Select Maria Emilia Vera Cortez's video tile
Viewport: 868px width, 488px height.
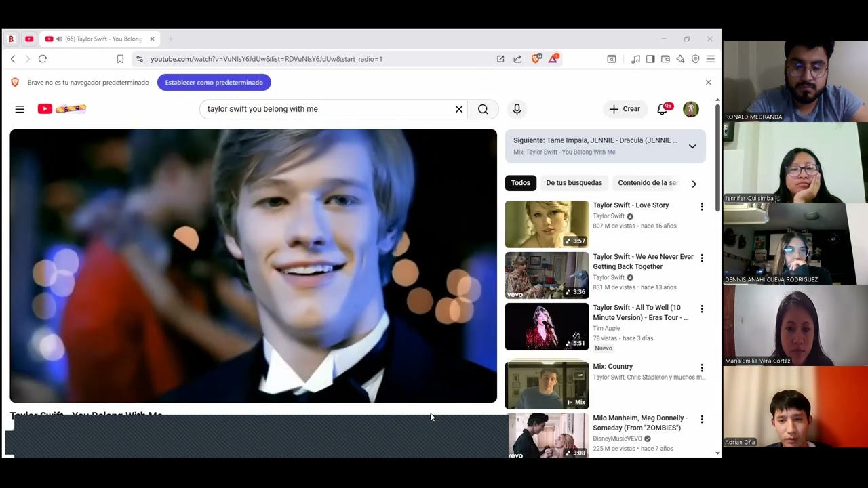(x=795, y=325)
